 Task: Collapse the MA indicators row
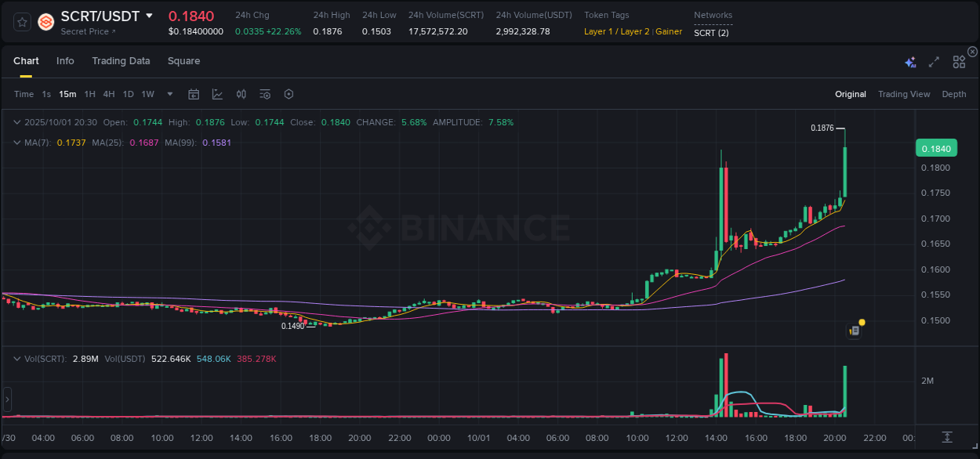click(17, 143)
